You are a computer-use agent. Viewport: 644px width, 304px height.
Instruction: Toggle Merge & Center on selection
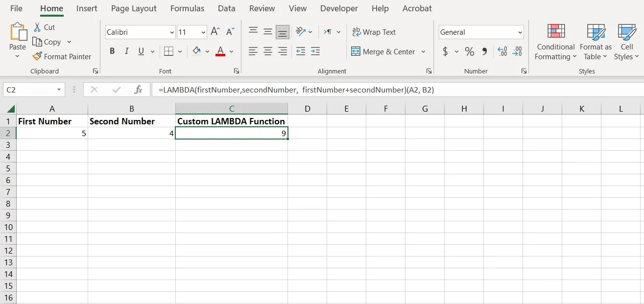click(384, 51)
